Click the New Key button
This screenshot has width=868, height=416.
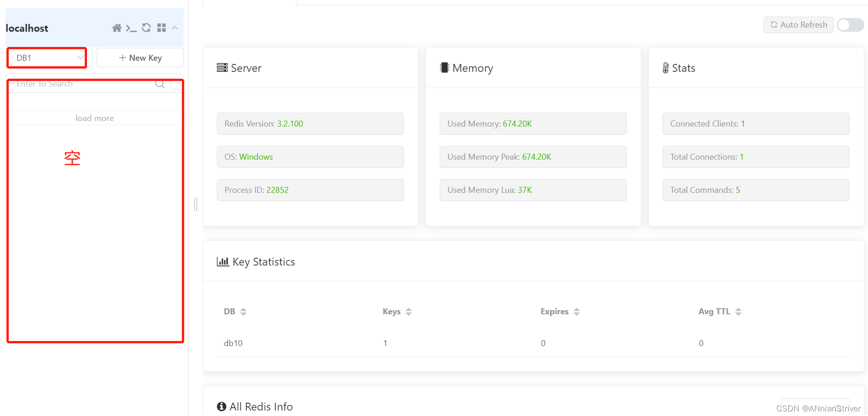[140, 58]
